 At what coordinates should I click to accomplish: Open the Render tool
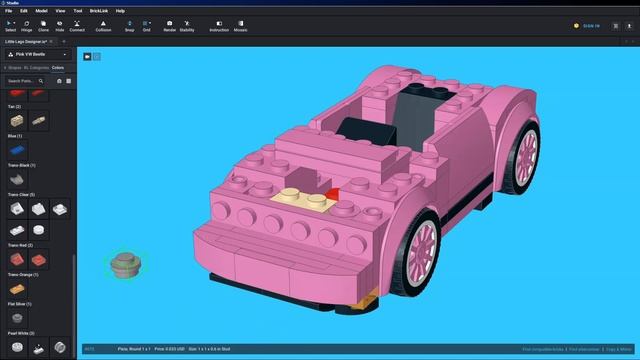coord(169,26)
